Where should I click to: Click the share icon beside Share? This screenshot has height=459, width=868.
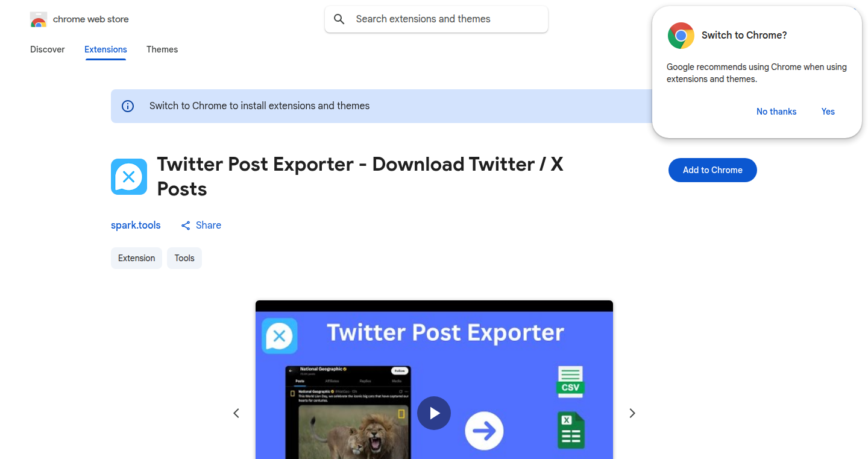(186, 226)
